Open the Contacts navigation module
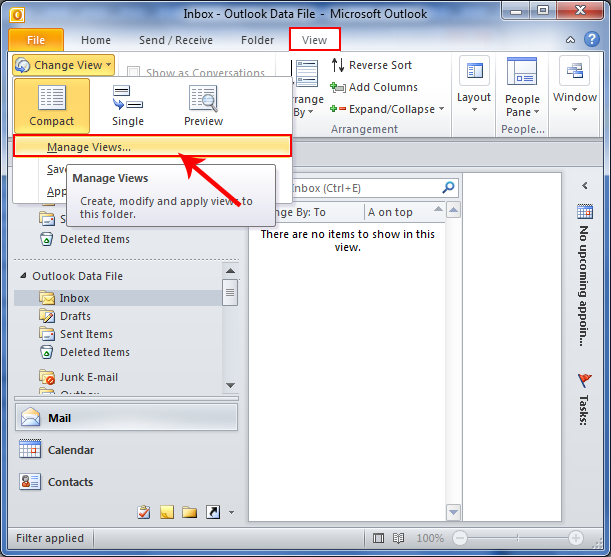 click(126, 482)
